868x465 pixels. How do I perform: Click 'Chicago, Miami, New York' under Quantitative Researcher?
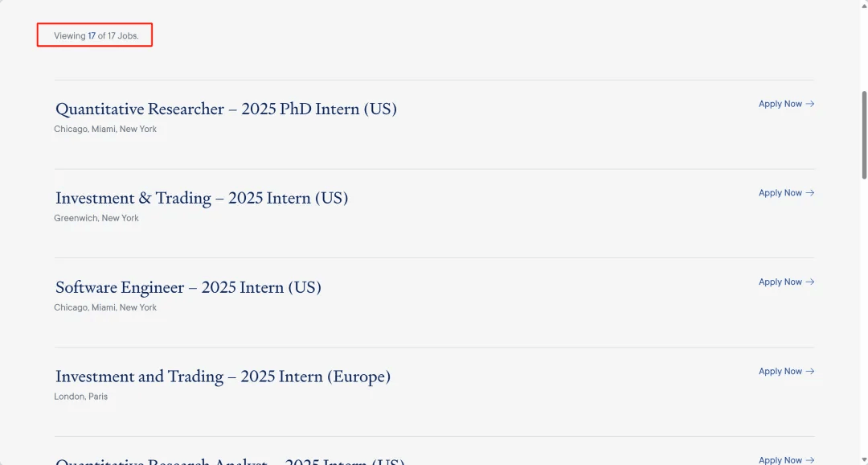(x=105, y=130)
